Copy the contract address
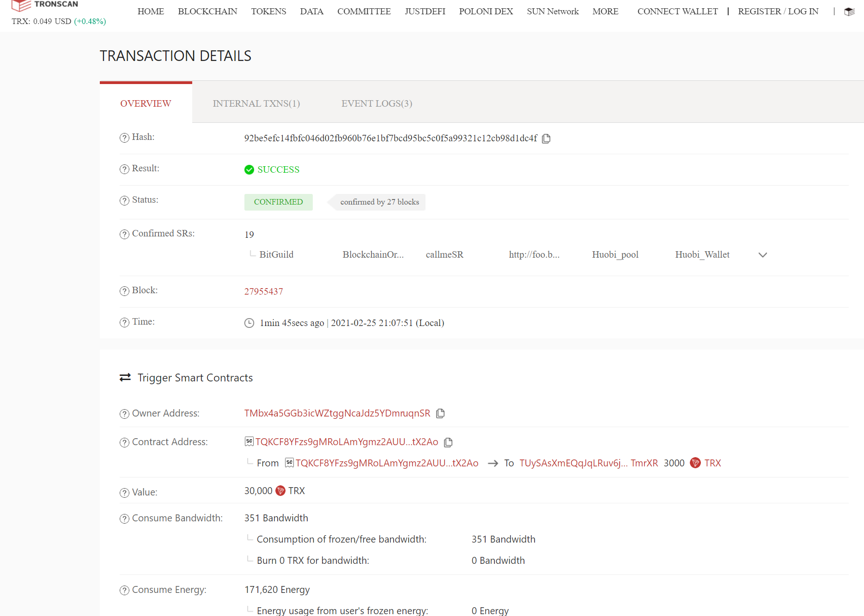Screen dimensions: 864x616 448,442
